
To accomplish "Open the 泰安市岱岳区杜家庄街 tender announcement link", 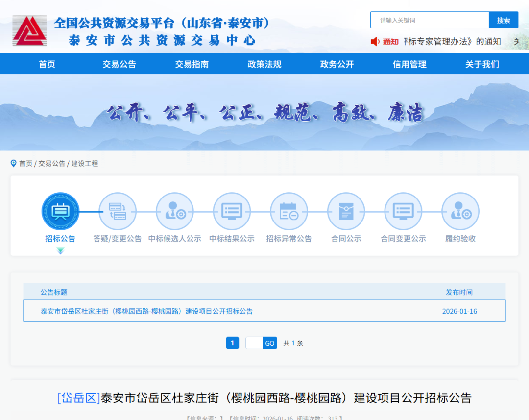I will coord(146,311).
